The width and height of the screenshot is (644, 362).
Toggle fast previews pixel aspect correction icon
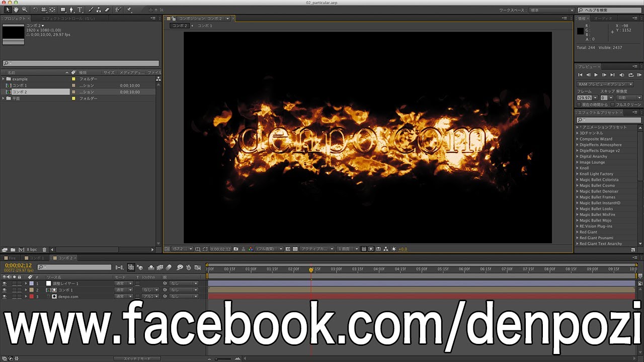tap(363, 249)
